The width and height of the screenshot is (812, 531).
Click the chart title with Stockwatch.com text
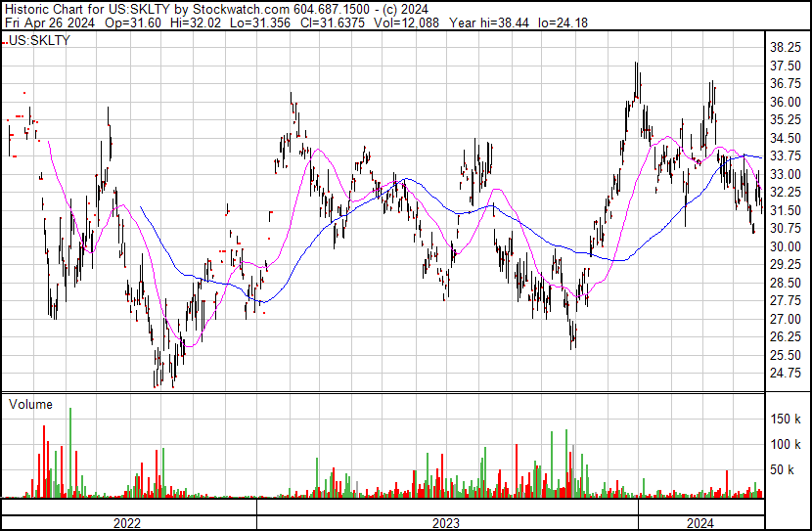[216, 9]
